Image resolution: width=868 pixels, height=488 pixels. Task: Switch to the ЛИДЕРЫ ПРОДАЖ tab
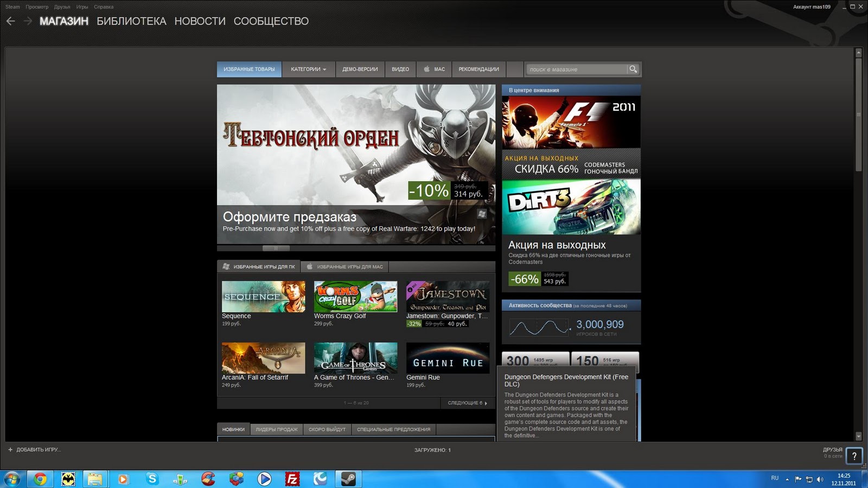(277, 429)
